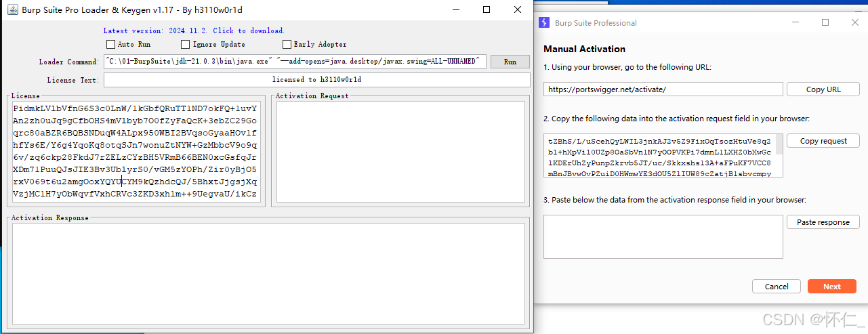Click the orange Next button
Screen dimensions: 868x334
click(x=832, y=287)
